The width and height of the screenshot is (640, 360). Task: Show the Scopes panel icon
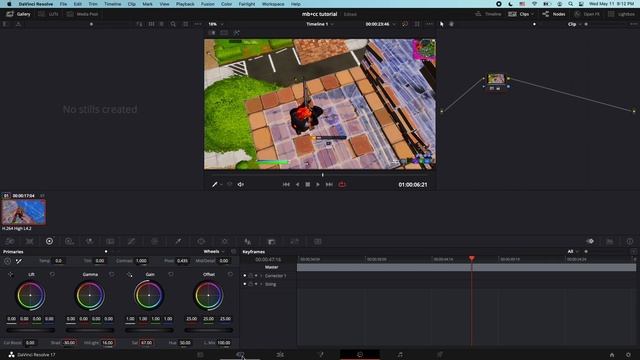coord(610,241)
